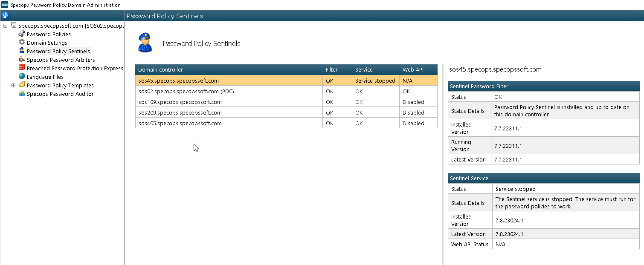The image size is (644, 265).
Task: Click the Breached Password Protection Express firewall icon
Action: click(22, 68)
